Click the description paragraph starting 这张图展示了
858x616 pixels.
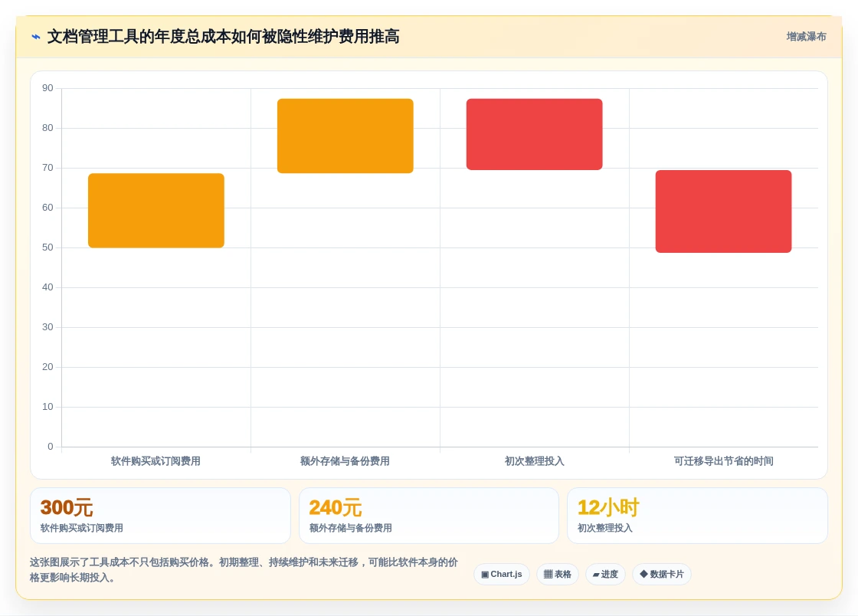point(244,570)
